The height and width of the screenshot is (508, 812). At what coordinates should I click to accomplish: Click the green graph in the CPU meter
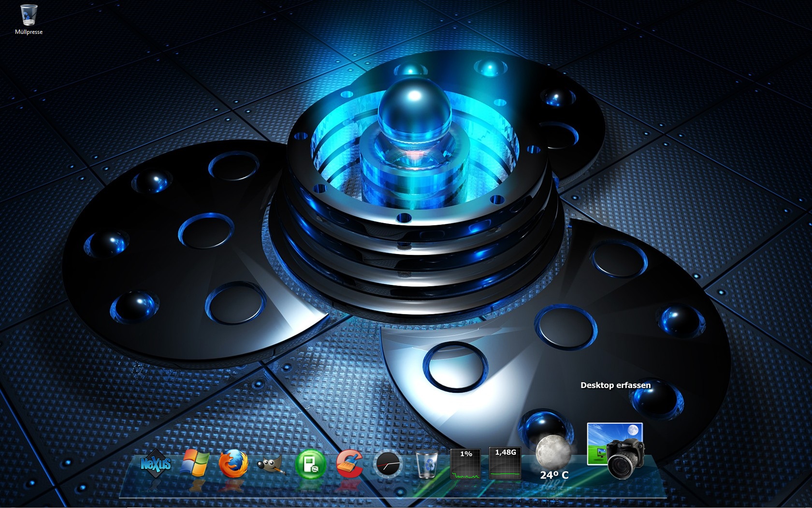click(x=466, y=472)
